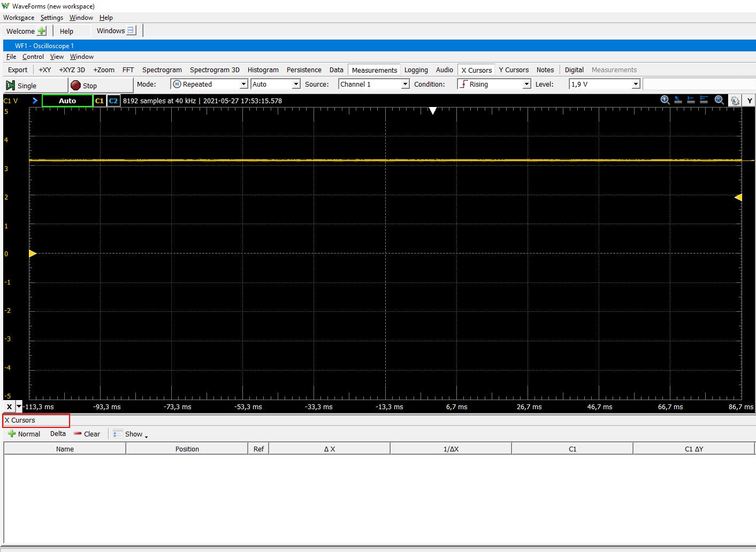756x552 pixels.
Task: Click the Single acquisition play icon
Action: point(10,86)
